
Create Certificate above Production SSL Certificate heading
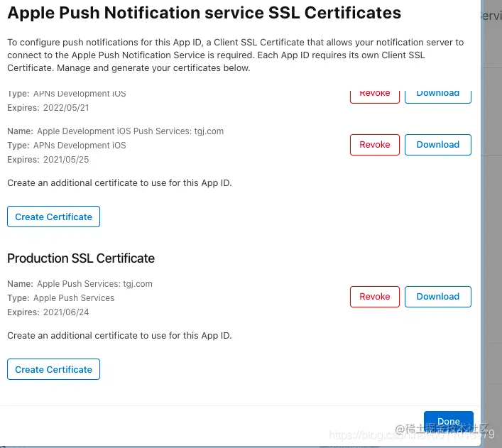tap(53, 217)
